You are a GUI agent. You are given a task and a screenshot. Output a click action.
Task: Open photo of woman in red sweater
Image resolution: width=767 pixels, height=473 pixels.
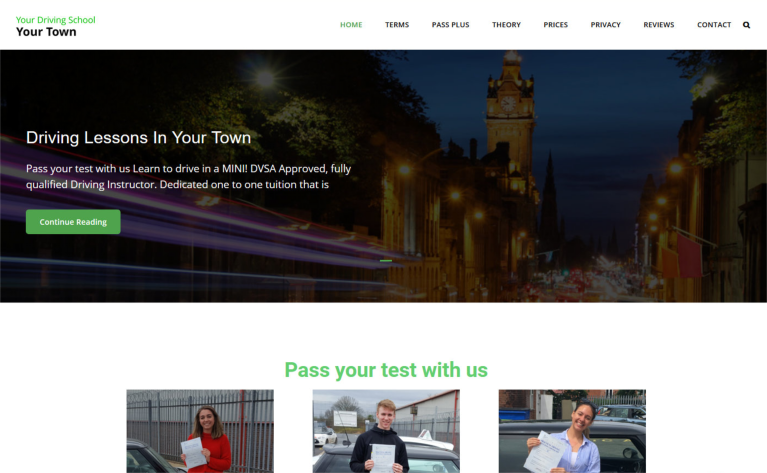pos(200,431)
